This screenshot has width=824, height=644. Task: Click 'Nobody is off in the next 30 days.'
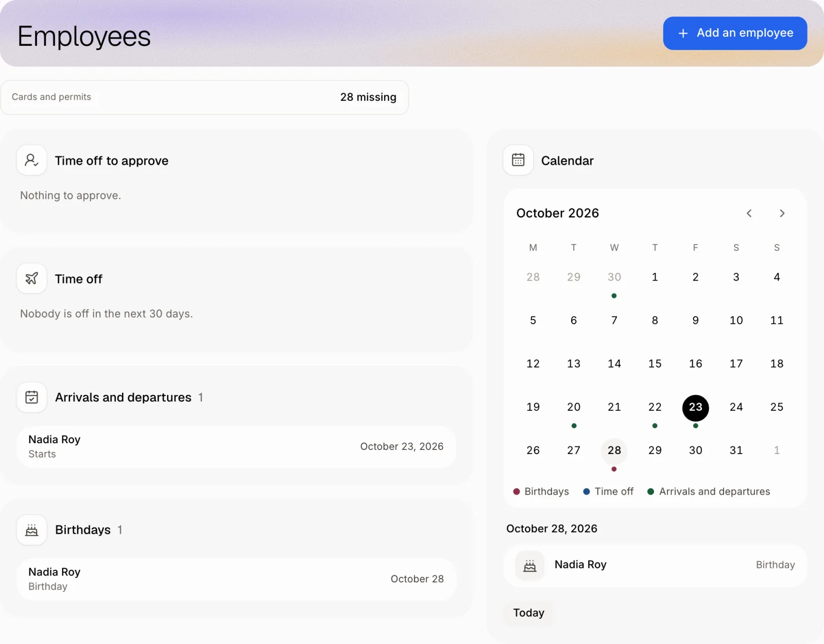click(x=106, y=314)
